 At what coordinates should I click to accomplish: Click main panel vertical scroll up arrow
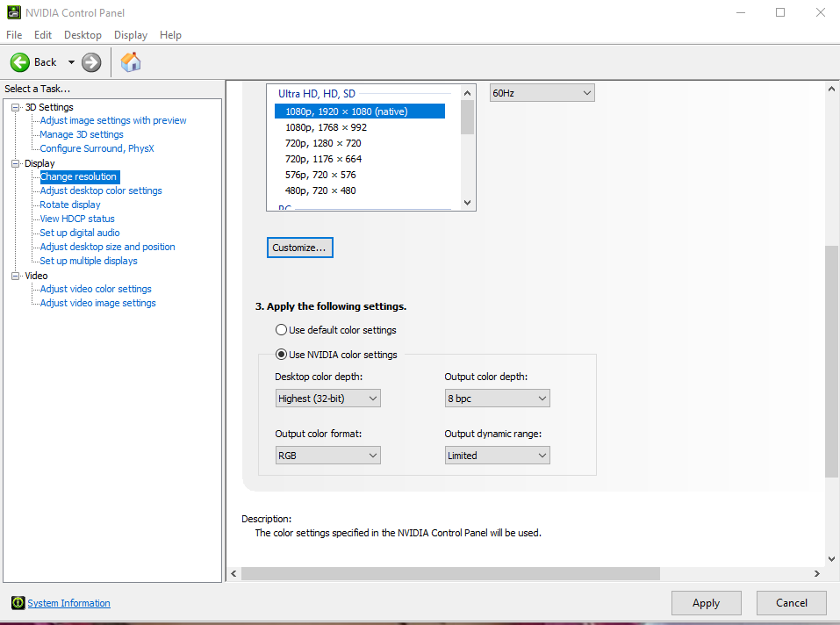coord(831,89)
